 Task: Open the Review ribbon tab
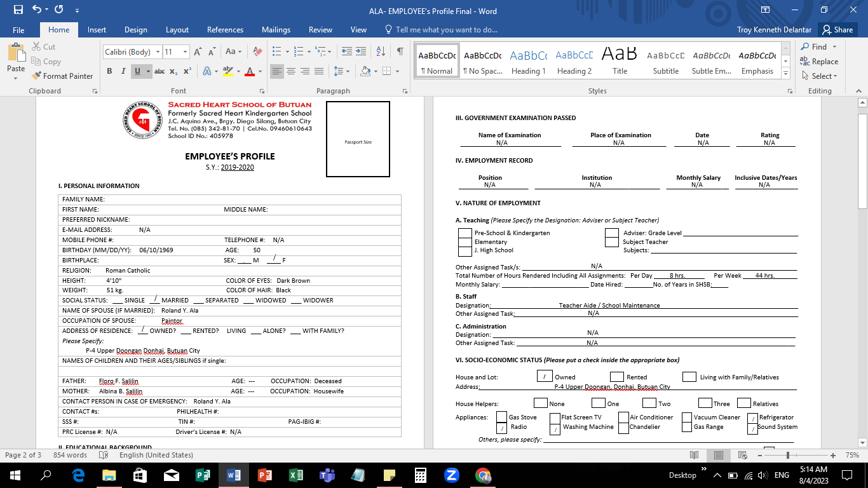320,30
